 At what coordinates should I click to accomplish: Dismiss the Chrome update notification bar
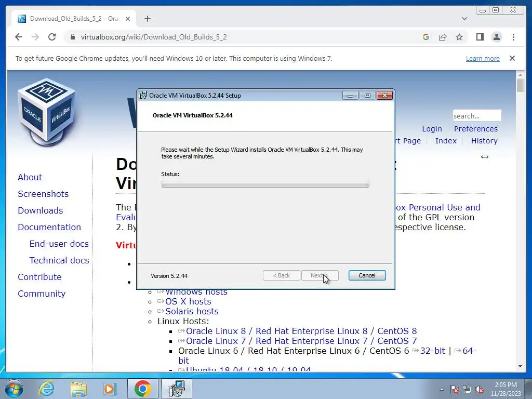(x=512, y=58)
